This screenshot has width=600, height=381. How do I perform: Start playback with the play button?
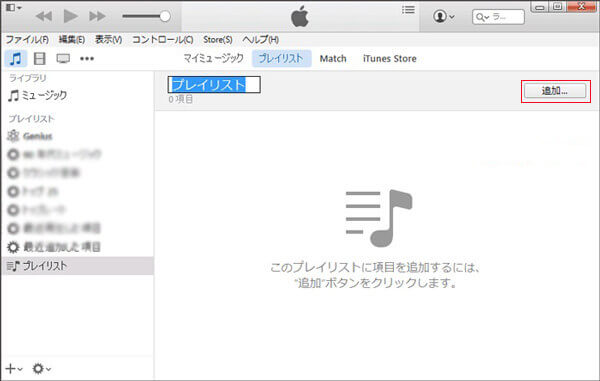click(70, 16)
